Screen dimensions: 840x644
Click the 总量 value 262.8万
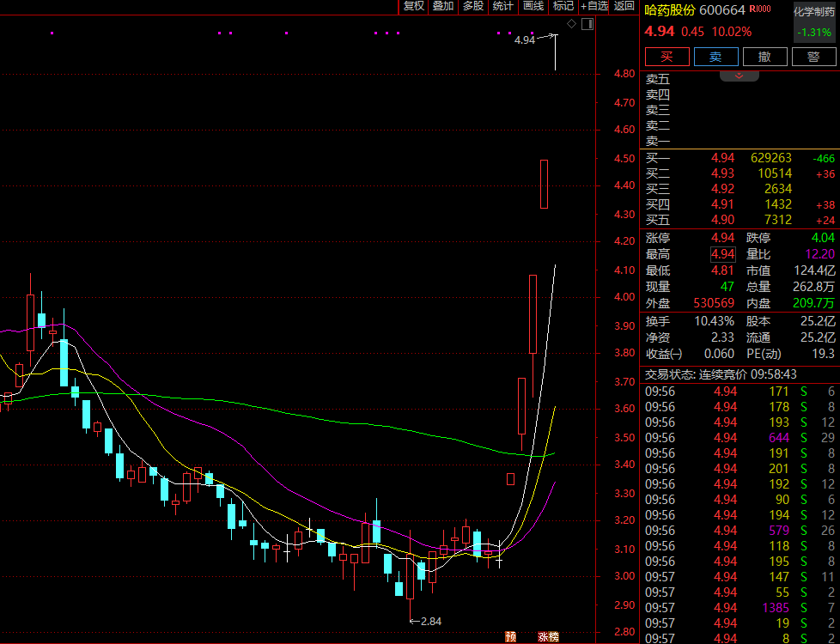(x=814, y=287)
